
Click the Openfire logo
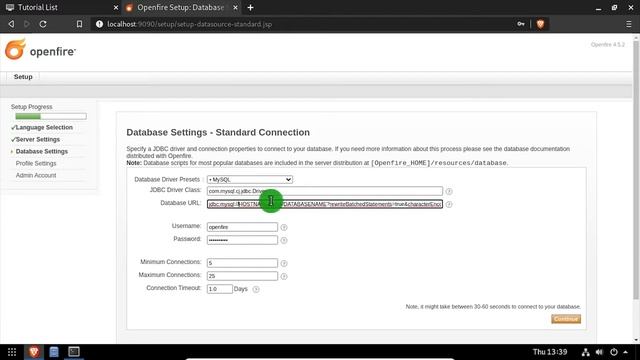click(x=40, y=50)
